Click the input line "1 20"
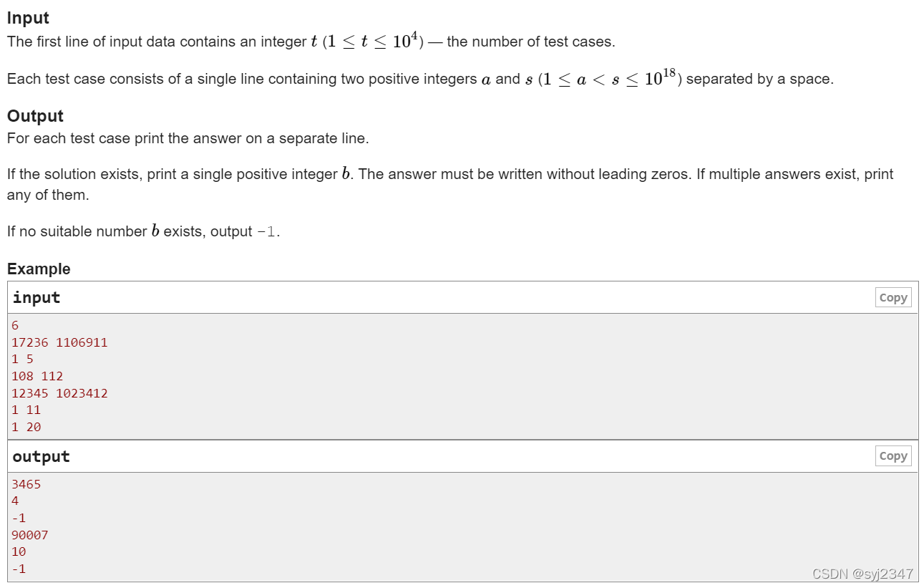Screen dimensions: 924x588 (x=26, y=427)
